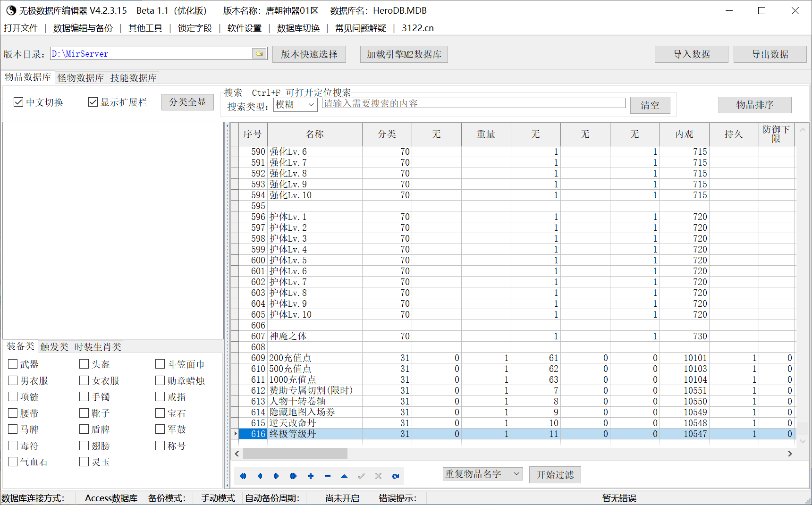812x505 pixels.
Task: Focus the search content input field
Action: (x=474, y=103)
